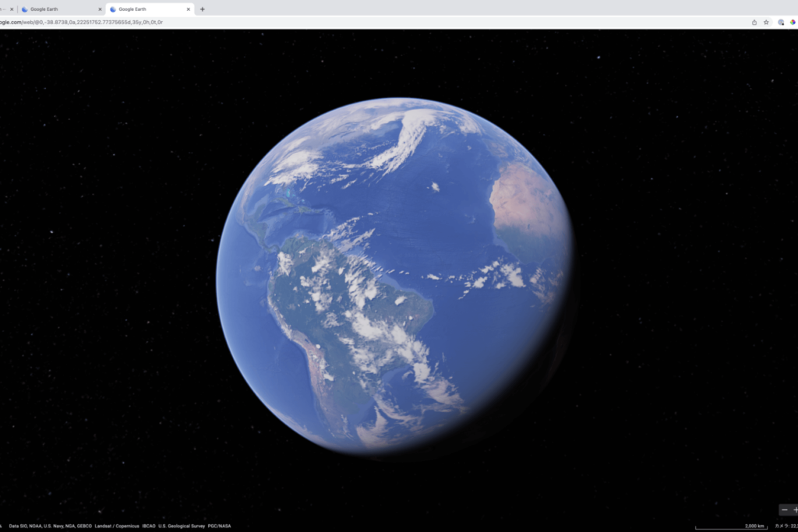This screenshot has height=532, width=798.
Task: Switch to the first Google Earth tab
Action: click(55, 9)
